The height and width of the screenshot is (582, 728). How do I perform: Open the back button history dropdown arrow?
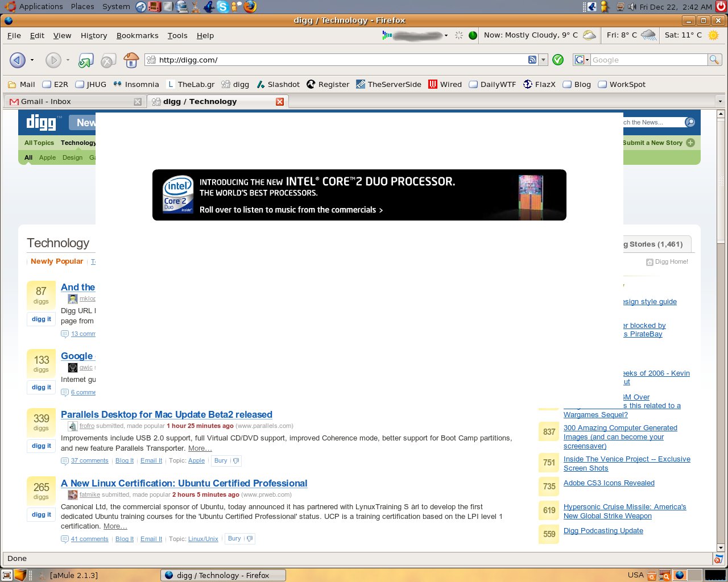32,60
